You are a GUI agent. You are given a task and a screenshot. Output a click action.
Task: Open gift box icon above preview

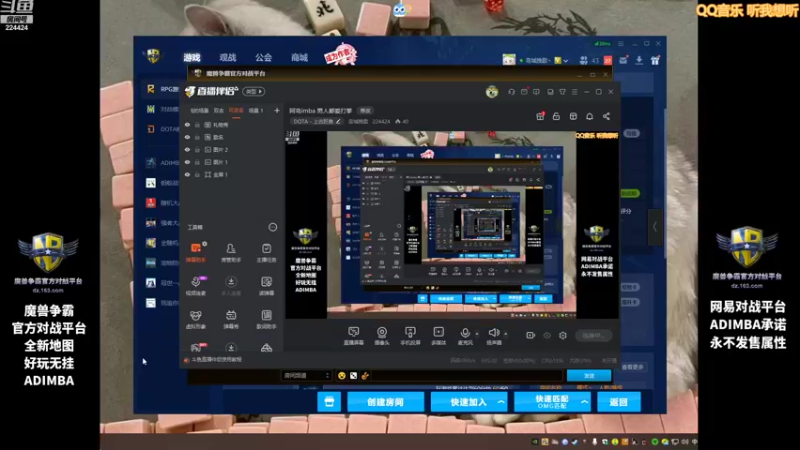pos(540,116)
